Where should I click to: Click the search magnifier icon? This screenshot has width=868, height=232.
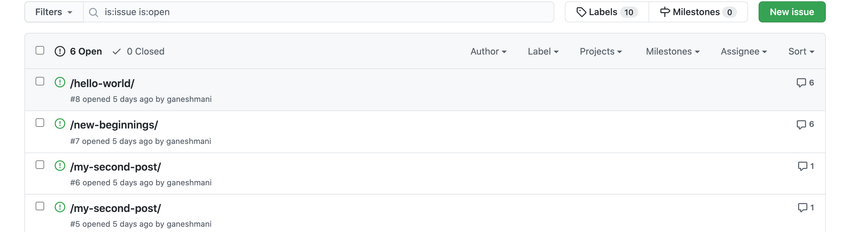click(x=93, y=12)
